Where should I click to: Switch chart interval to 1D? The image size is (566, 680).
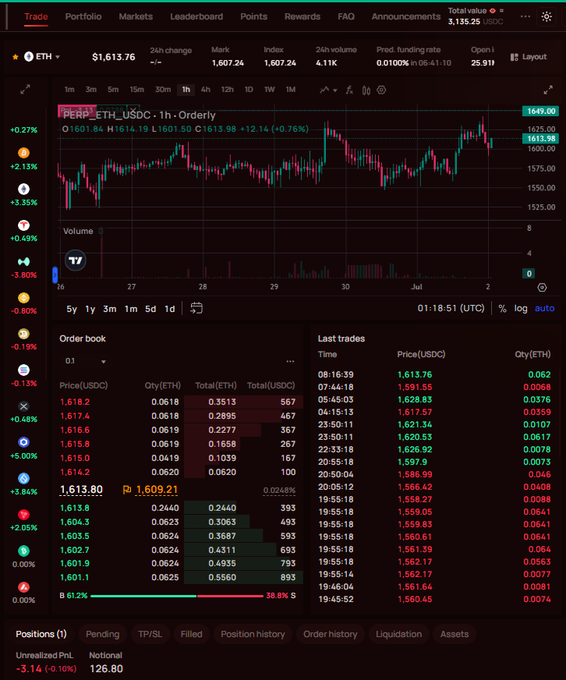coord(249,90)
